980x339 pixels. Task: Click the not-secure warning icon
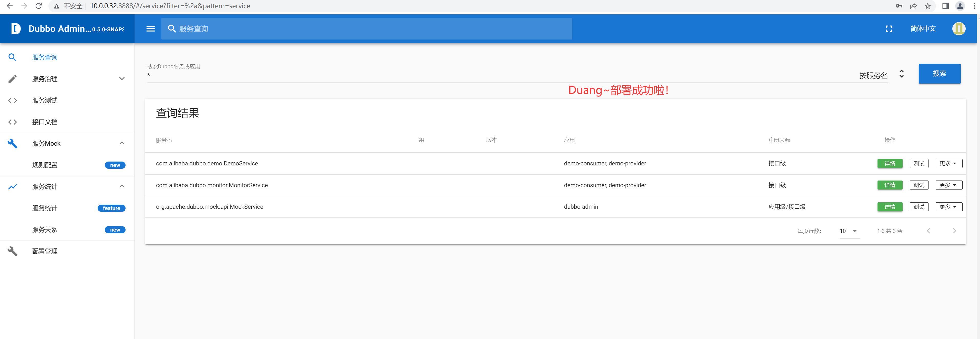(x=56, y=6)
